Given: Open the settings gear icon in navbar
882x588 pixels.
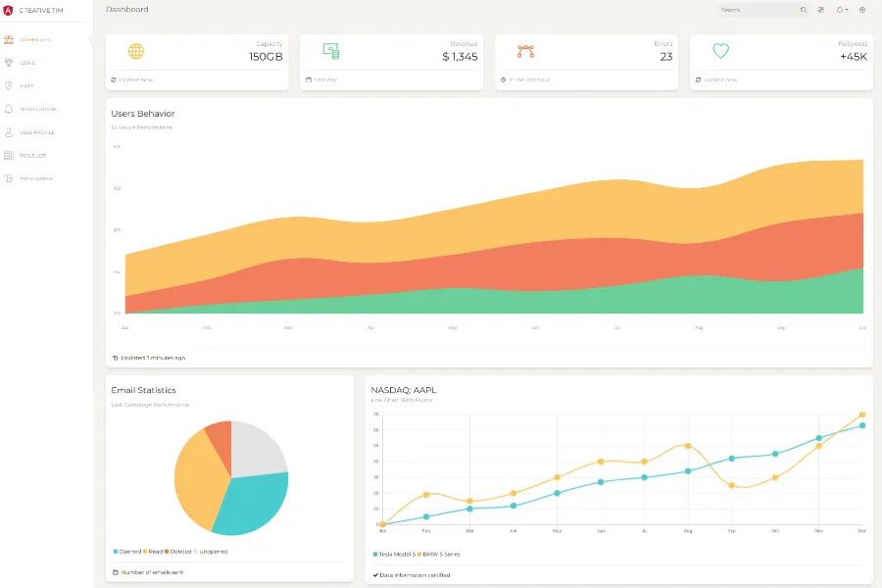Looking at the screenshot, I should pyautogui.click(x=862, y=10).
